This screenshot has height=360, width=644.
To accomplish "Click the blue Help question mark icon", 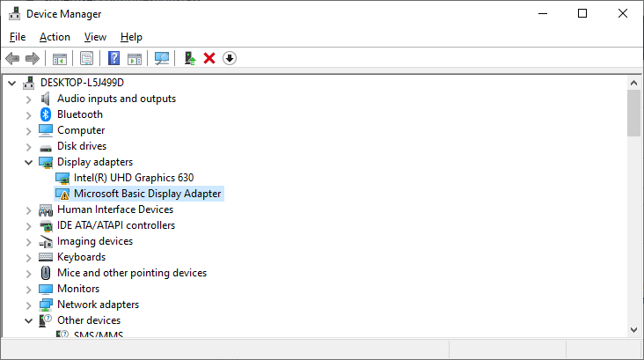I will [113, 58].
